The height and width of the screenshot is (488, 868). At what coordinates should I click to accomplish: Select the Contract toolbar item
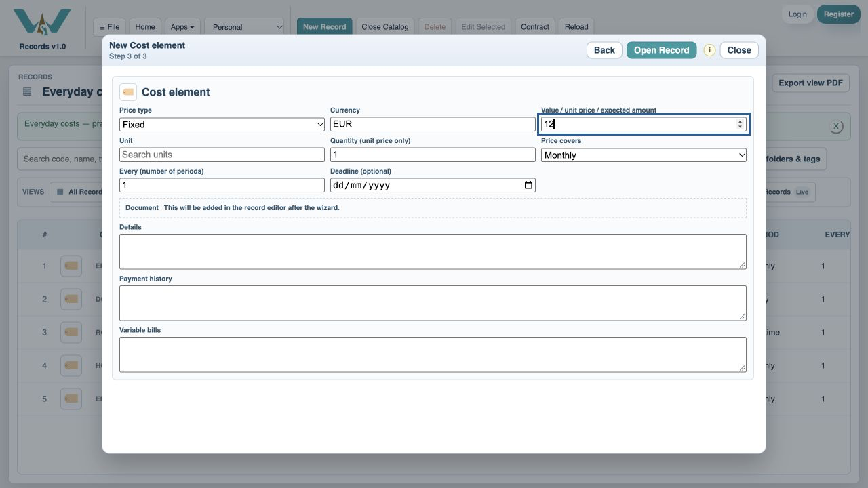pyautogui.click(x=535, y=27)
